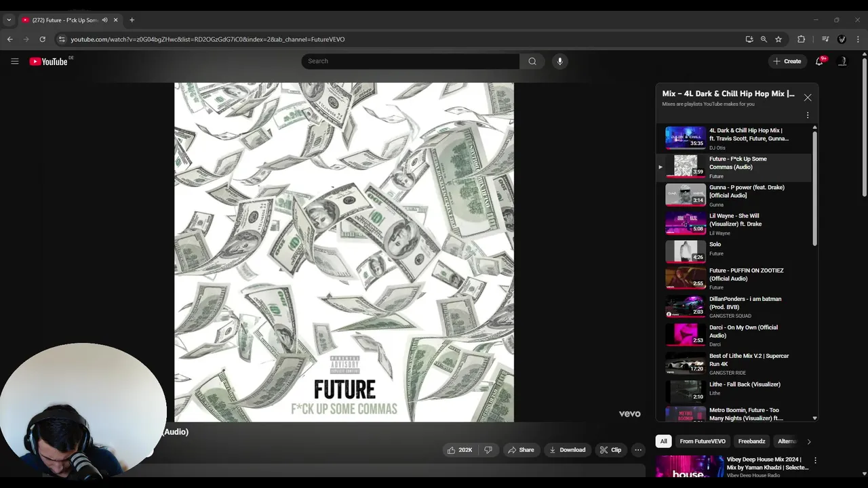Play Future - PUFFIN ON ZOOTIEZ item

tap(734, 279)
